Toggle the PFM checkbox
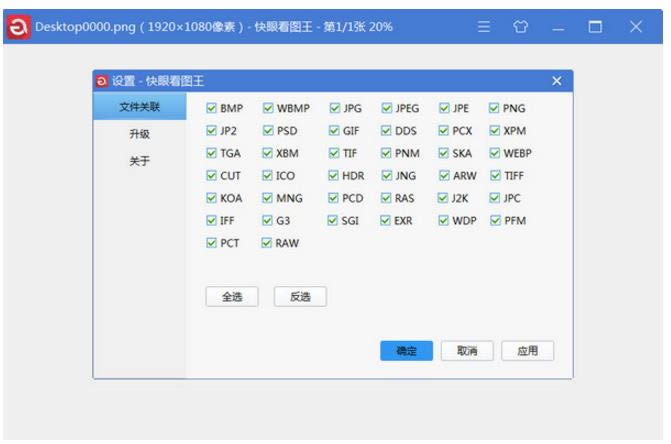The image size is (671, 444). click(x=496, y=220)
